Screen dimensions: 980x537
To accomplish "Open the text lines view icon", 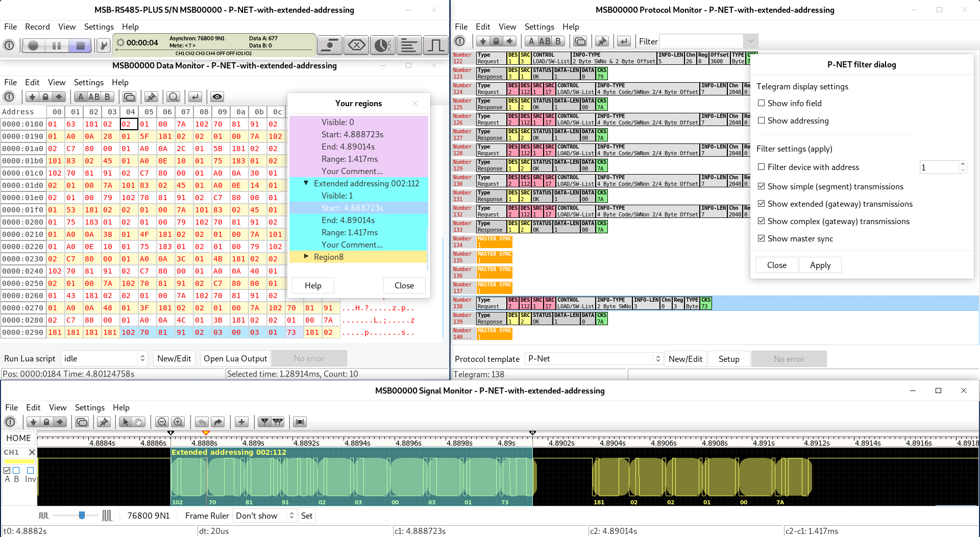I will [409, 45].
